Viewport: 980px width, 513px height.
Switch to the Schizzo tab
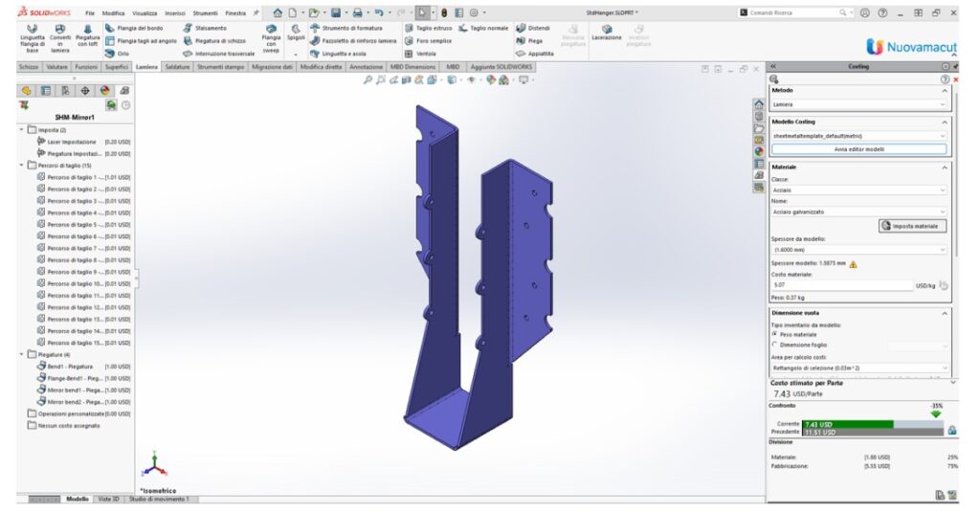point(29,67)
